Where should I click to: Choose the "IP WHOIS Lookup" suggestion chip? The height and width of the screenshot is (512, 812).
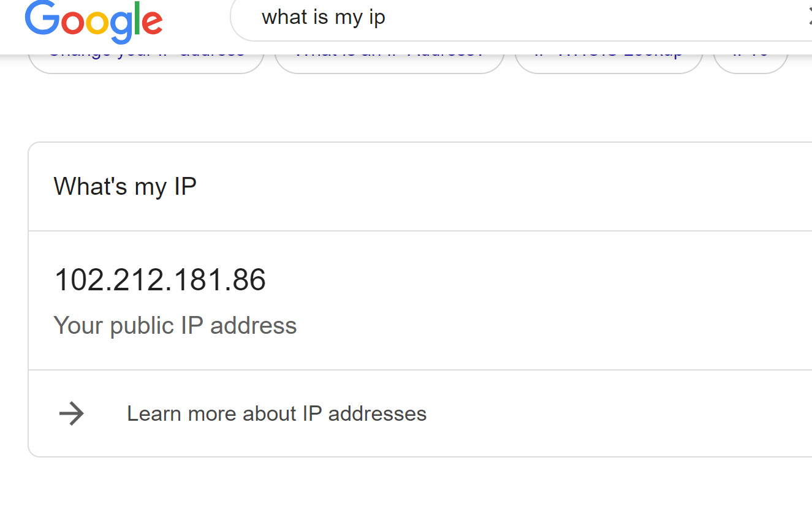[608, 62]
